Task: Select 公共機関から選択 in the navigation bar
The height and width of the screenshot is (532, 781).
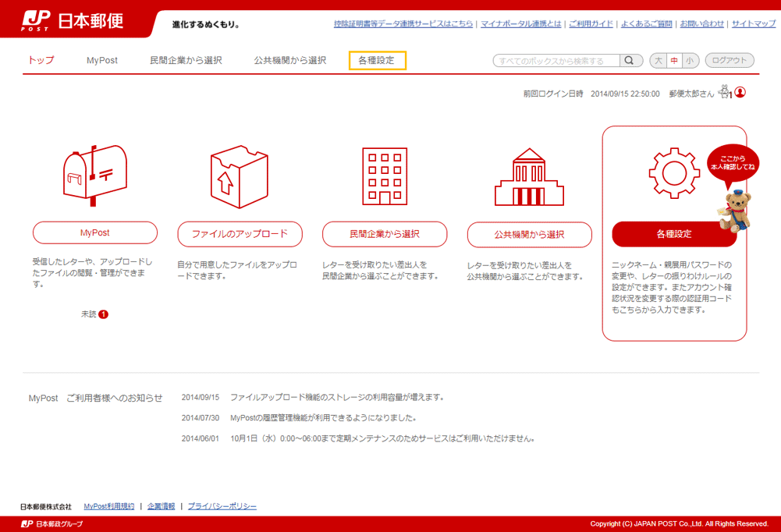Action: click(290, 60)
